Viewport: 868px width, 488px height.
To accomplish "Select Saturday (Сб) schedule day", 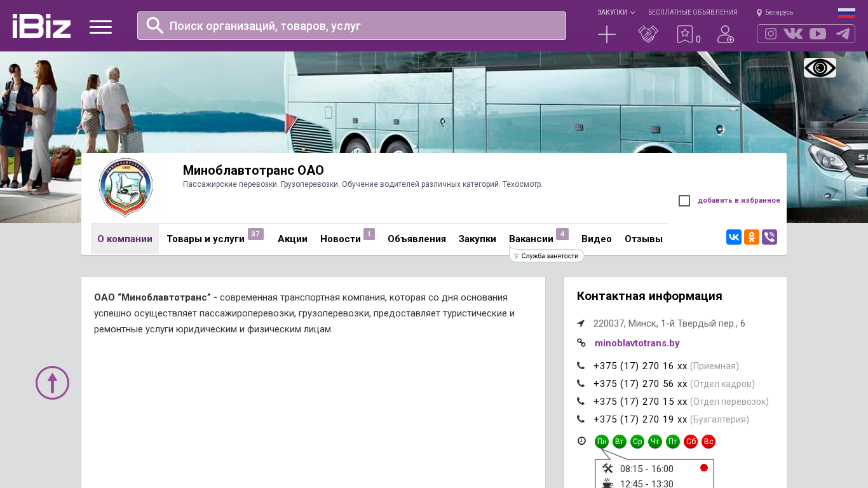I will point(691,442).
